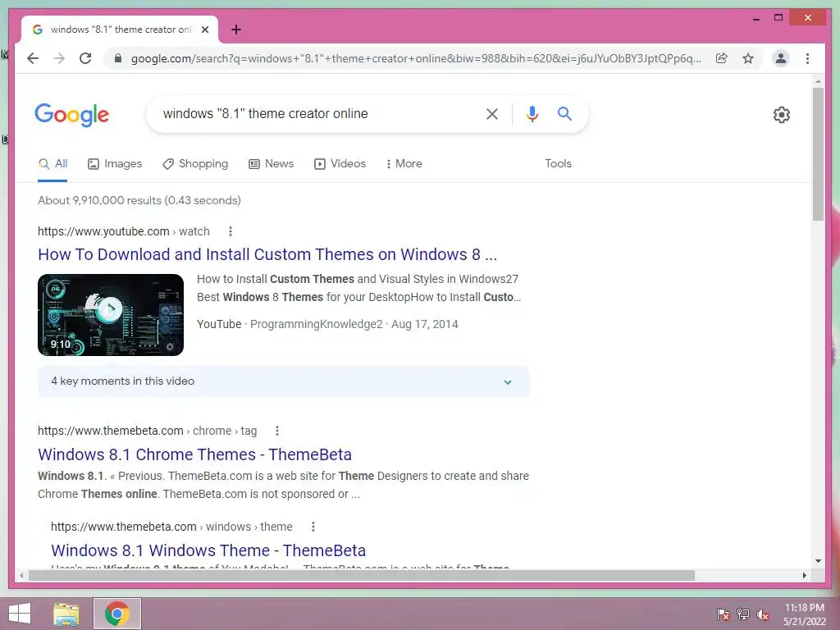Switch to Shopping results
Screen dimensions: 840x630
195,164
